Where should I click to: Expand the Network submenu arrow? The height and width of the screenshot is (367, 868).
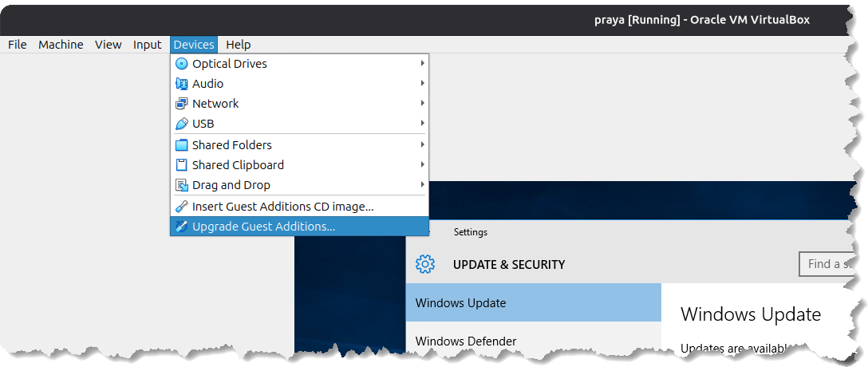(x=422, y=104)
